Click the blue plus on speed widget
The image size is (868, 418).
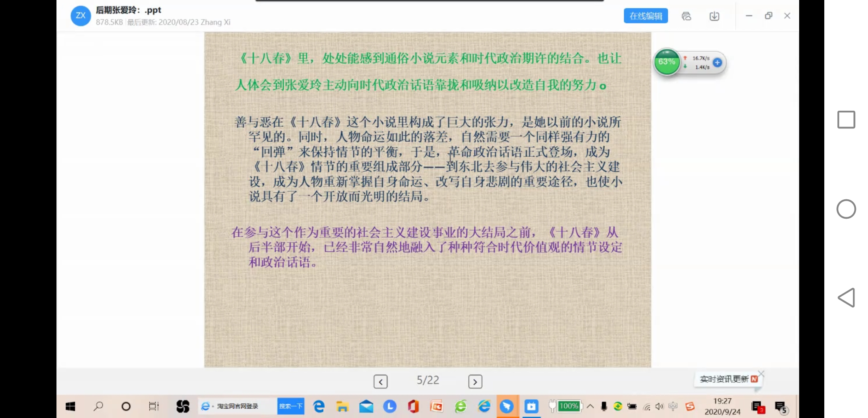coord(717,62)
